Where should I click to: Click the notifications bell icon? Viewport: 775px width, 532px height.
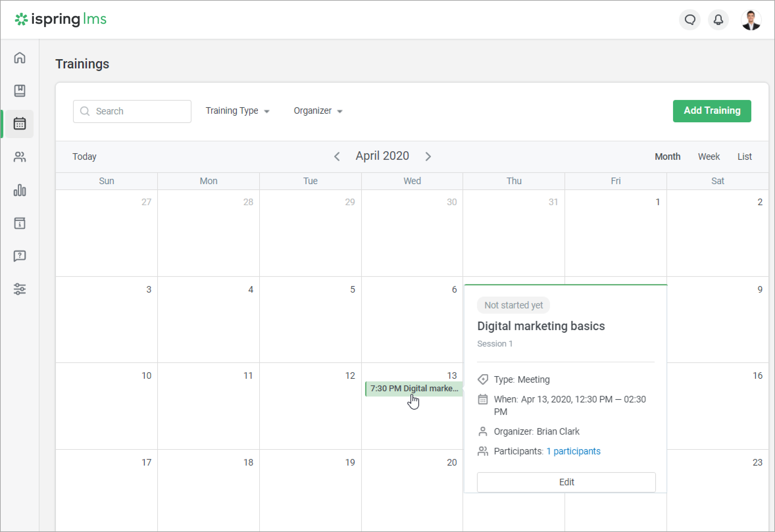pyautogui.click(x=718, y=20)
